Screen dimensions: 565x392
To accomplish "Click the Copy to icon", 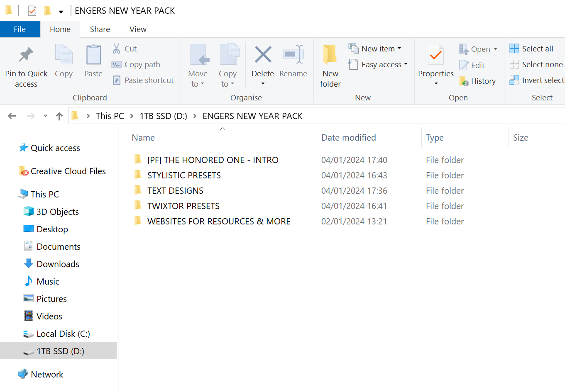I will coord(229,55).
